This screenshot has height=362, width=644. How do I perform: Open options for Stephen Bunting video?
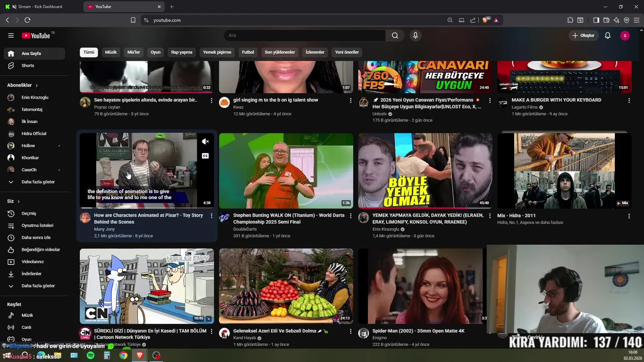351,216
